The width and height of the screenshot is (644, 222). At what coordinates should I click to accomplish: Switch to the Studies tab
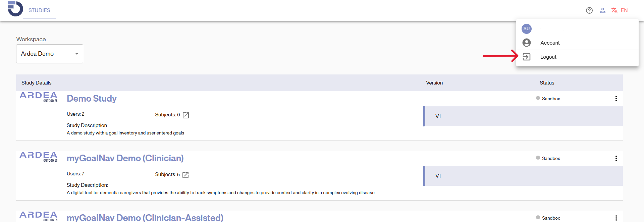[x=39, y=10]
